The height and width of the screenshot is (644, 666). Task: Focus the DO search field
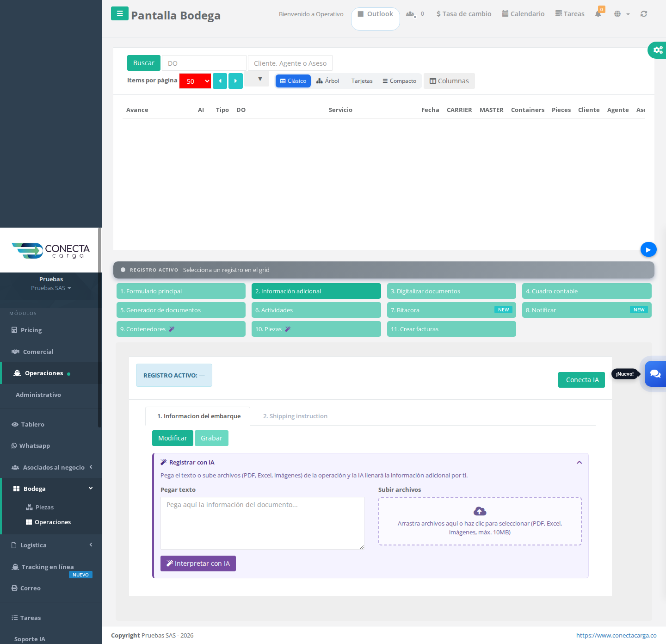(x=204, y=63)
